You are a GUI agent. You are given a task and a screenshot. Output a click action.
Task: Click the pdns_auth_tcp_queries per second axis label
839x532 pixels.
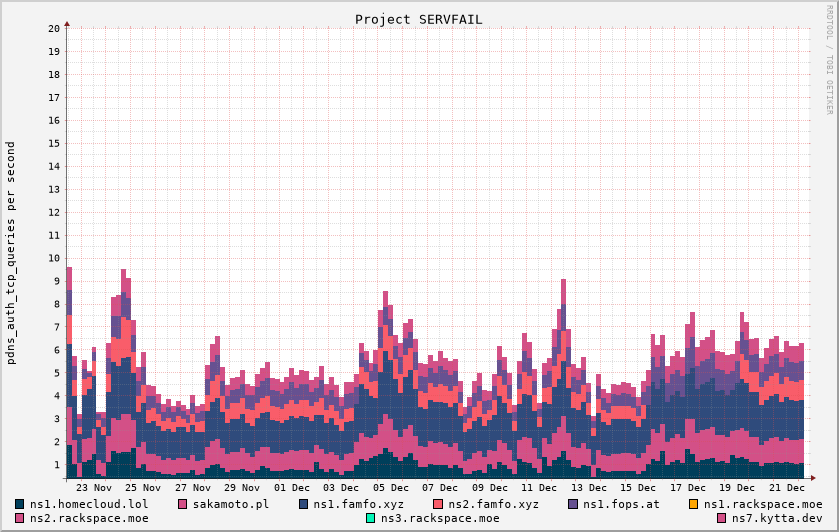[11, 252]
